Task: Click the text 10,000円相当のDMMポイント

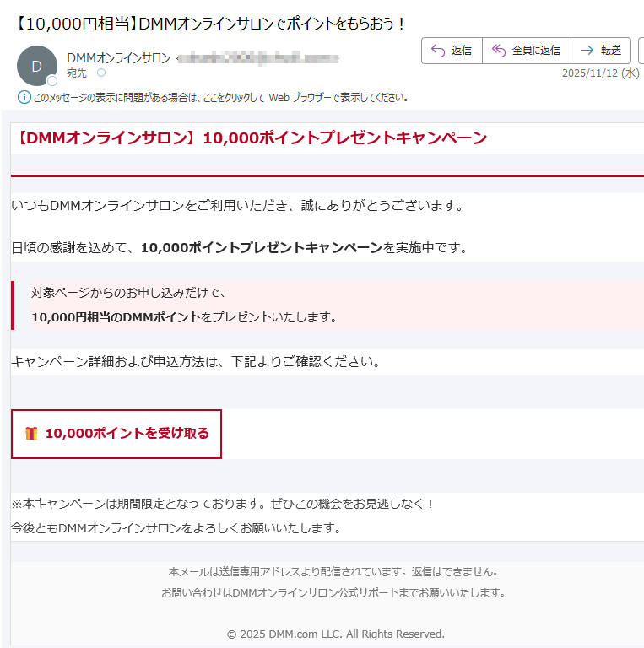Action: tap(116, 317)
